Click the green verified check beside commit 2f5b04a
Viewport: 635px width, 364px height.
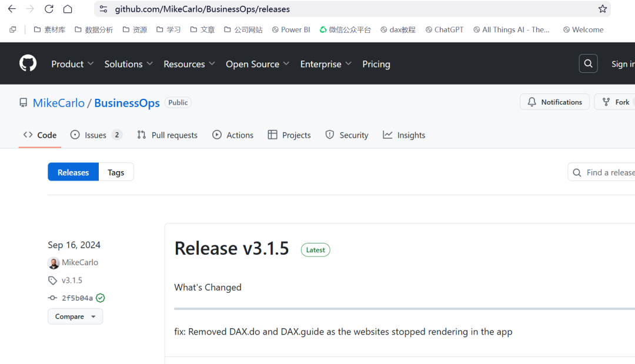click(x=101, y=298)
